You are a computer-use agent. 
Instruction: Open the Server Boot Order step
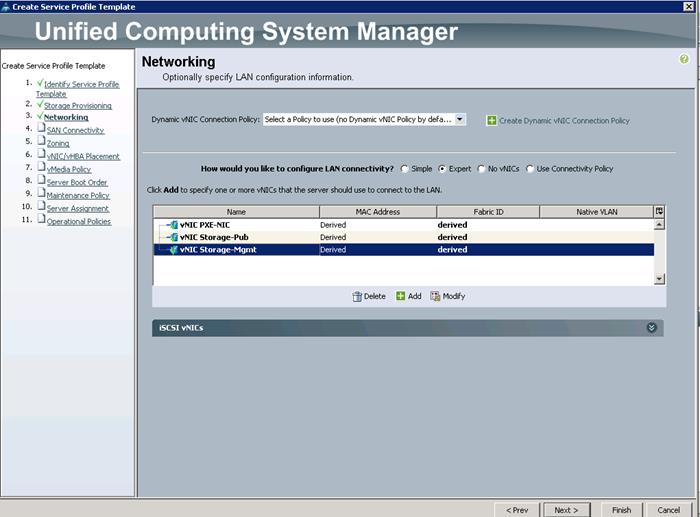(x=77, y=182)
